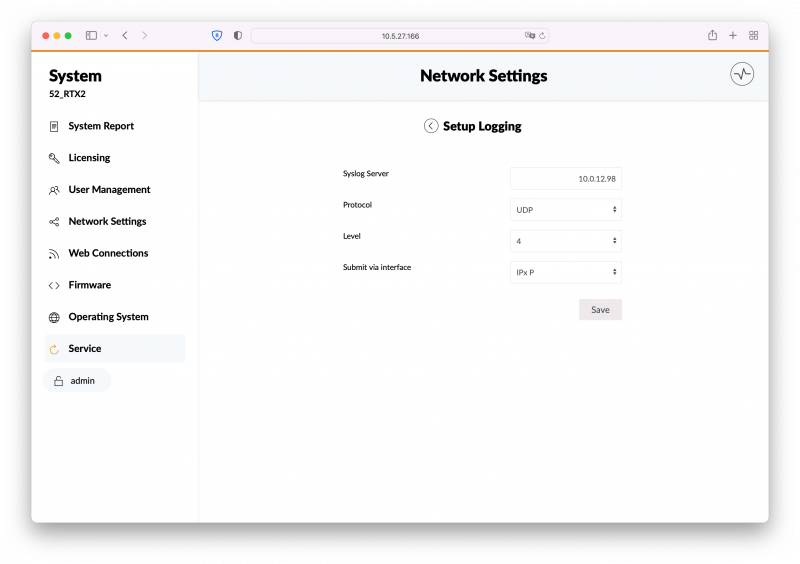The height and width of the screenshot is (564, 800).
Task: Click the User Management people icon
Action: (x=54, y=190)
